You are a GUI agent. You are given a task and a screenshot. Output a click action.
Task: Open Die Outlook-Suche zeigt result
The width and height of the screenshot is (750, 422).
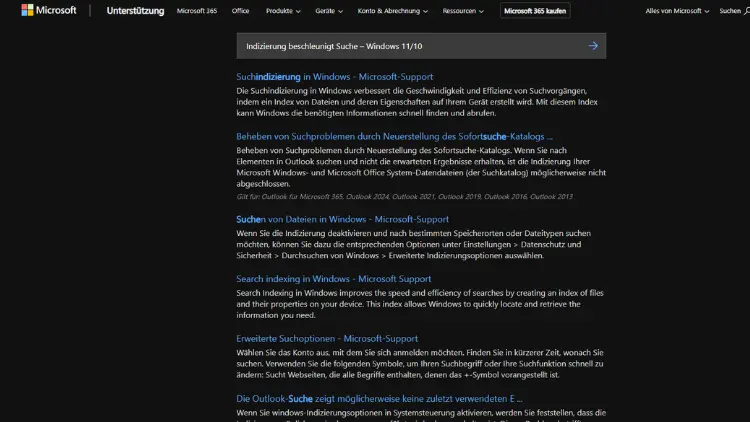click(x=379, y=399)
